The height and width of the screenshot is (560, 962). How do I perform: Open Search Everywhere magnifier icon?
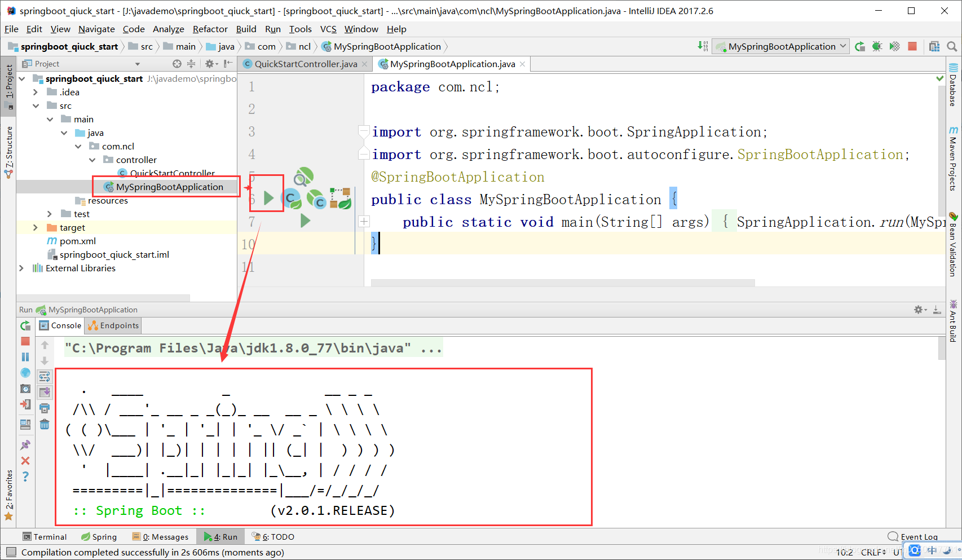click(952, 46)
